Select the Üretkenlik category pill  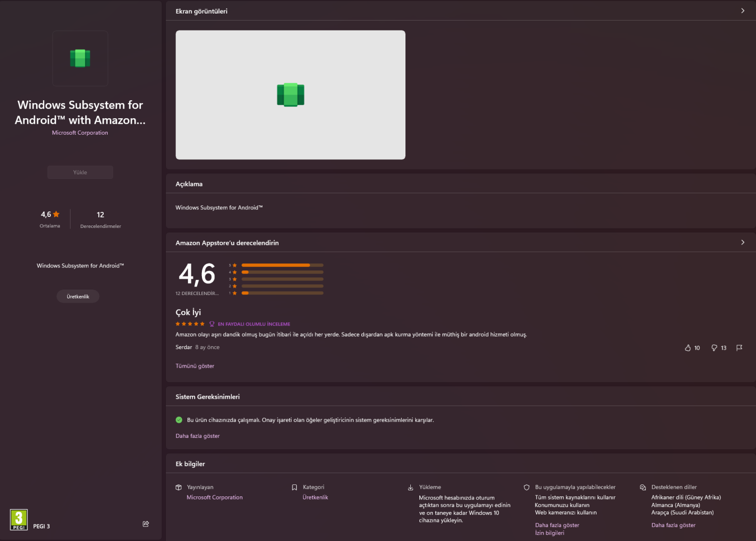tap(78, 297)
